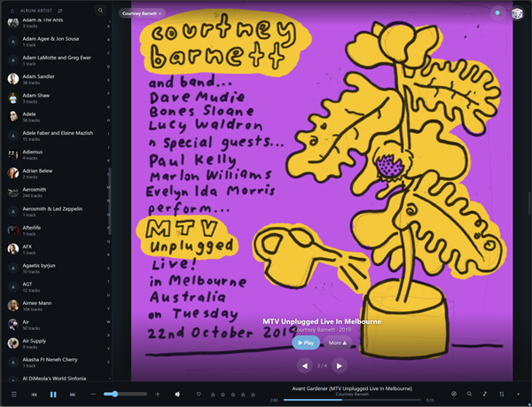This screenshot has width=532, height=407.
Task: Rate the track five stars
Action: tap(253, 395)
